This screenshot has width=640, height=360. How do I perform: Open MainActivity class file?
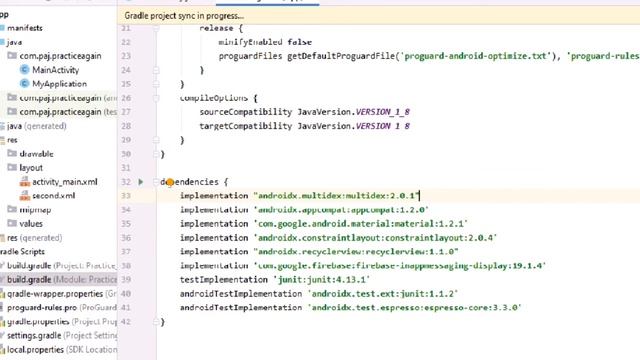pos(56,70)
